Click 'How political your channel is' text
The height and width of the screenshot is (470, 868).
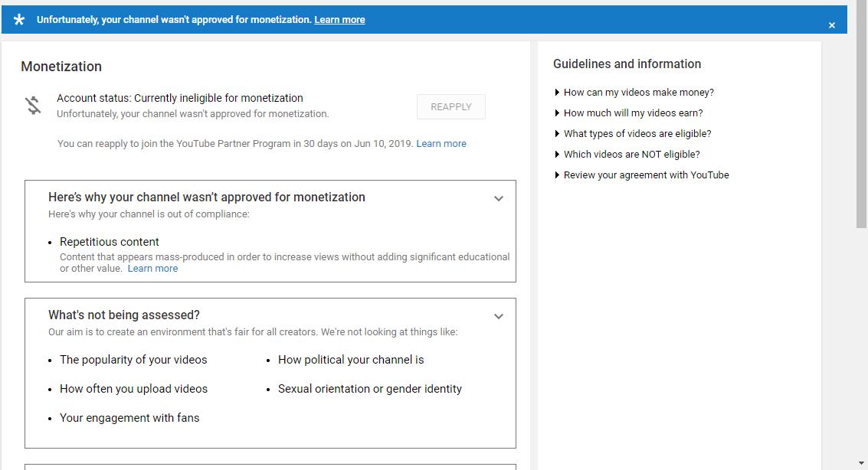pyautogui.click(x=351, y=360)
